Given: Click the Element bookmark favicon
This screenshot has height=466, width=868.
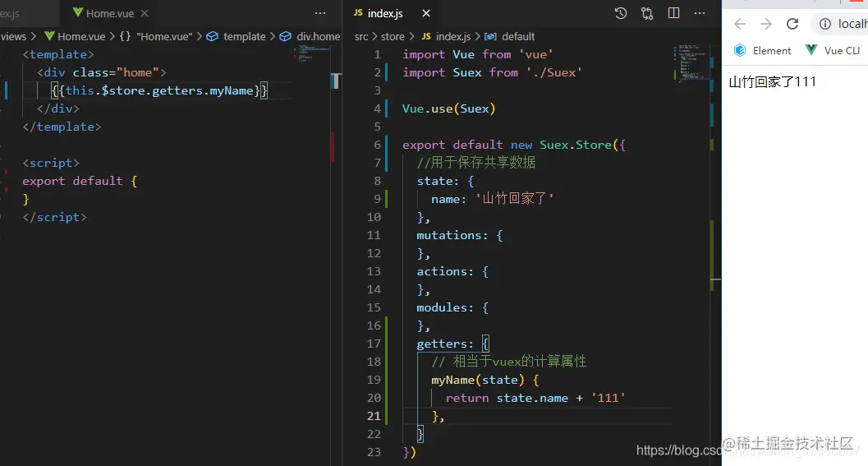Looking at the screenshot, I should coord(740,50).
